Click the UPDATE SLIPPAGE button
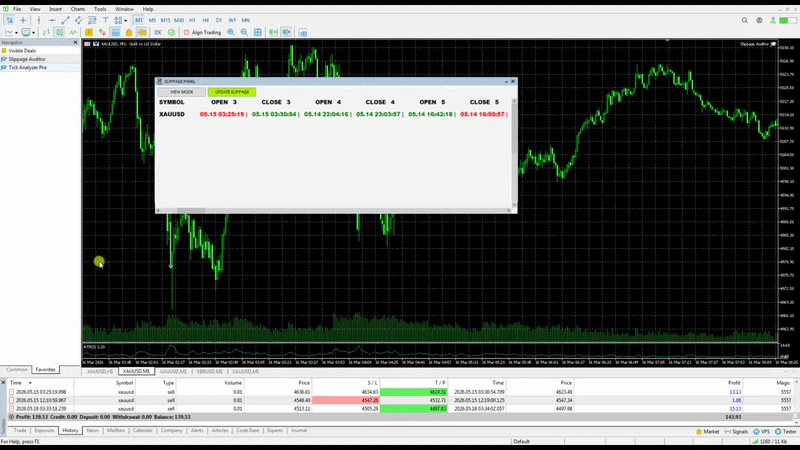Screen dimensions: 800x450 [232, 92]
